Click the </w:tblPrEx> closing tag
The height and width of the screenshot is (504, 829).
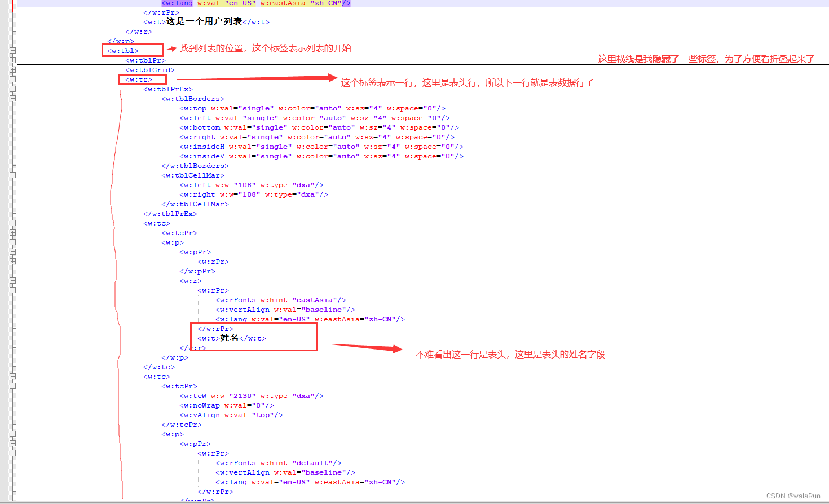point(170,214)
